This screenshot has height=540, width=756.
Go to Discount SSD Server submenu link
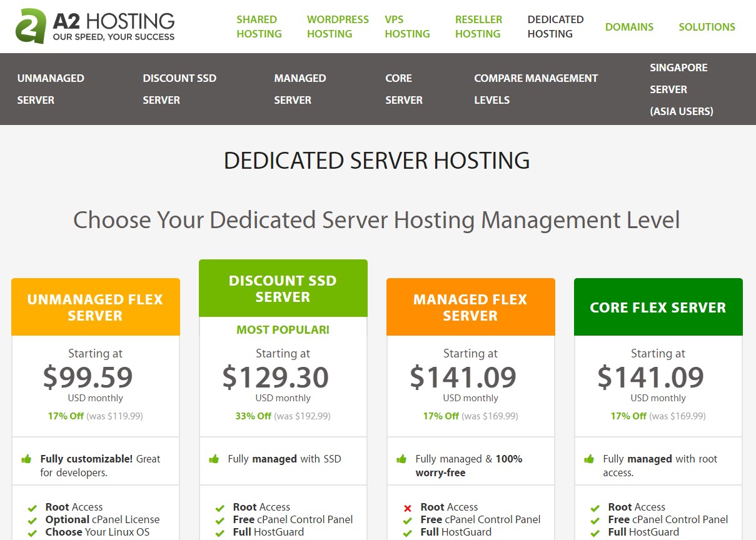179,89
